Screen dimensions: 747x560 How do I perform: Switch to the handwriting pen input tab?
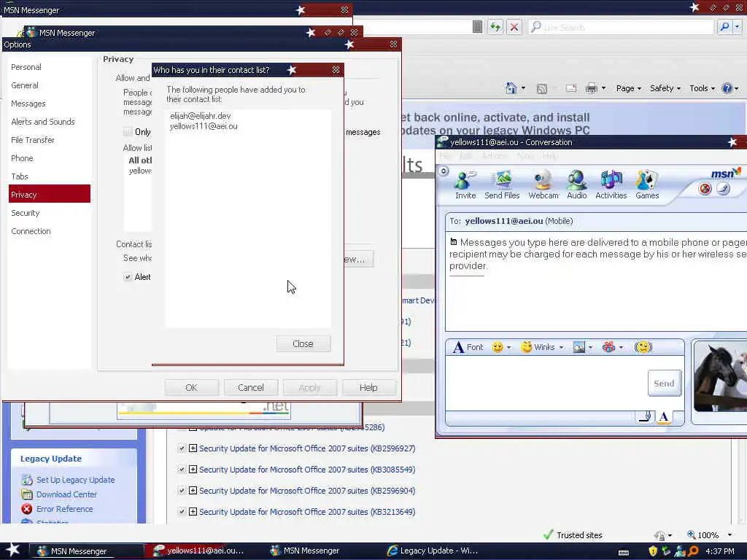pos(645,417)
